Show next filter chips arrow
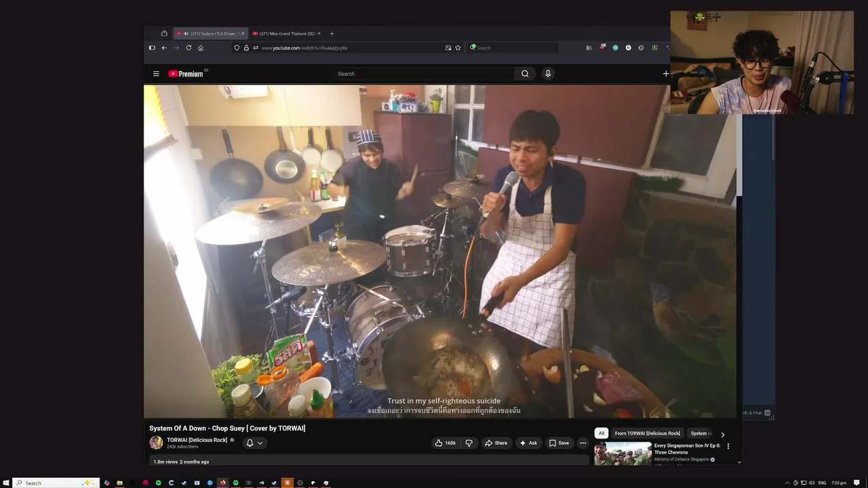Screen dimensions: 868x488 point(723,434)
